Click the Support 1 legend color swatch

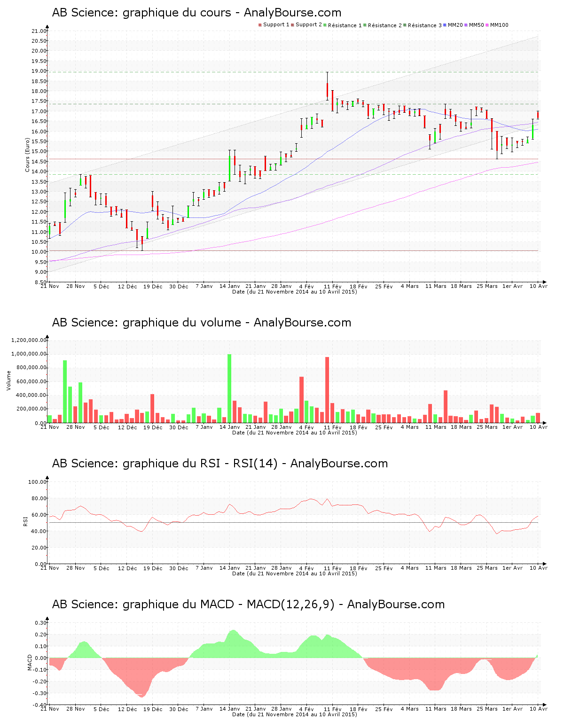pos(260,25)
